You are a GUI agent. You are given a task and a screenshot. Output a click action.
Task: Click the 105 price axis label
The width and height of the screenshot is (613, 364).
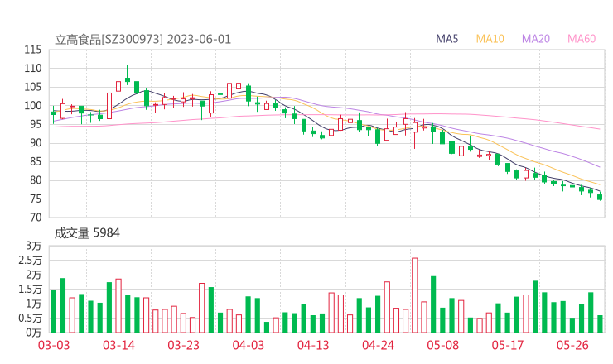click(x=33, y=87)
